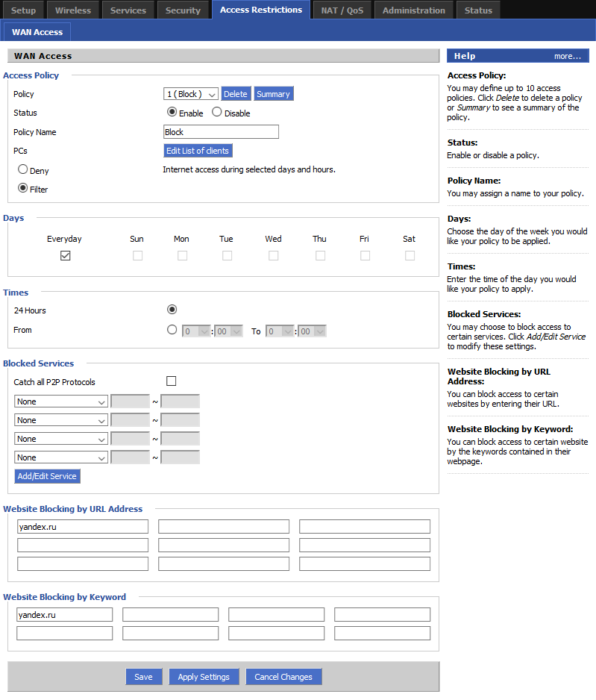Click Apply Settings

pos(204,677)
